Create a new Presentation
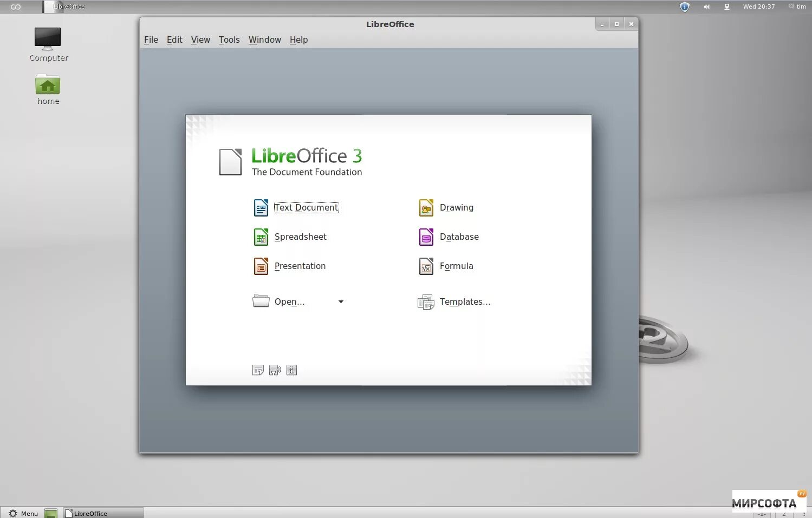The width and height of the screenshot is (812, 518). tap(300, 266)
